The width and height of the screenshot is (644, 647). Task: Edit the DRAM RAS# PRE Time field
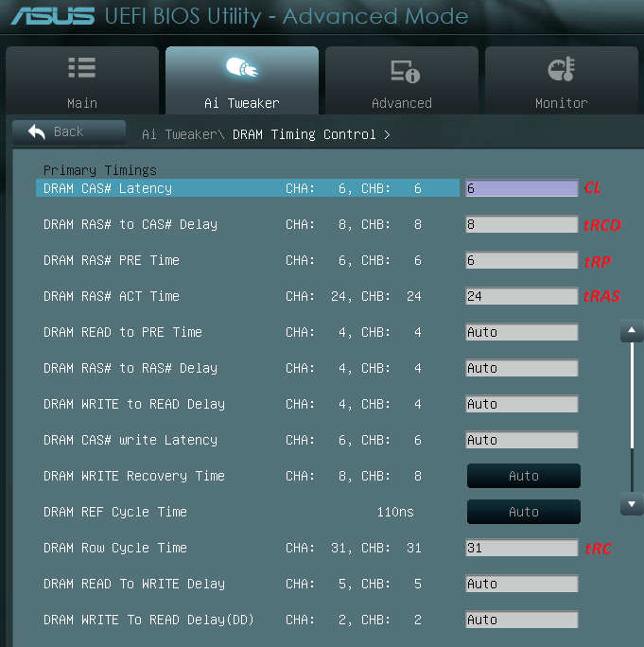pyautogui.click(x=521, y=260)
